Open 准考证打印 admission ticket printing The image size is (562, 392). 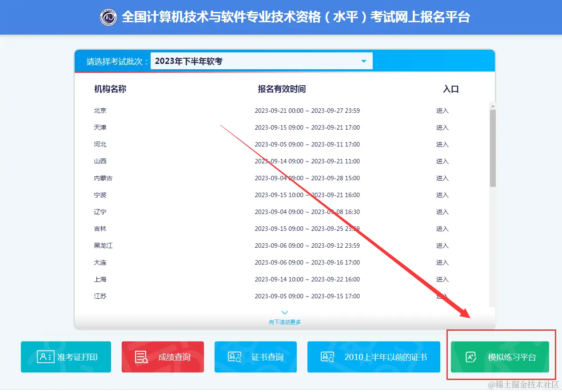pyautogui.click(x=66, y=357)
